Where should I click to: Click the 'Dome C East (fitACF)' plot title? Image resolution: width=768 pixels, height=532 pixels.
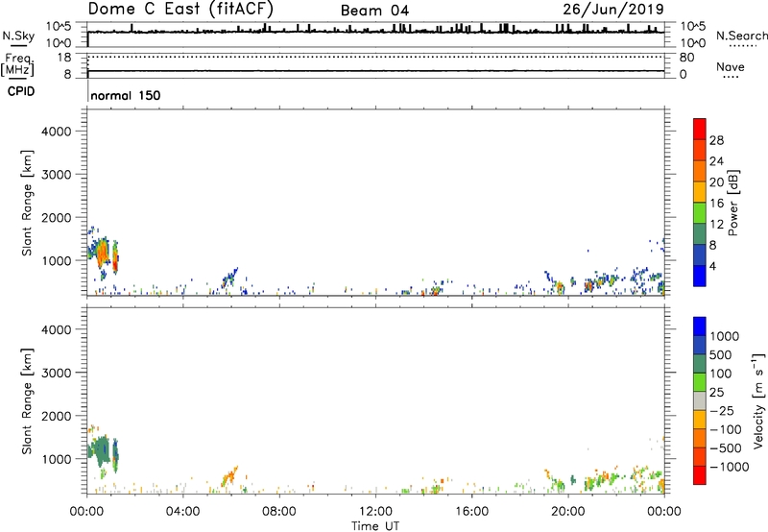[180, 9]
